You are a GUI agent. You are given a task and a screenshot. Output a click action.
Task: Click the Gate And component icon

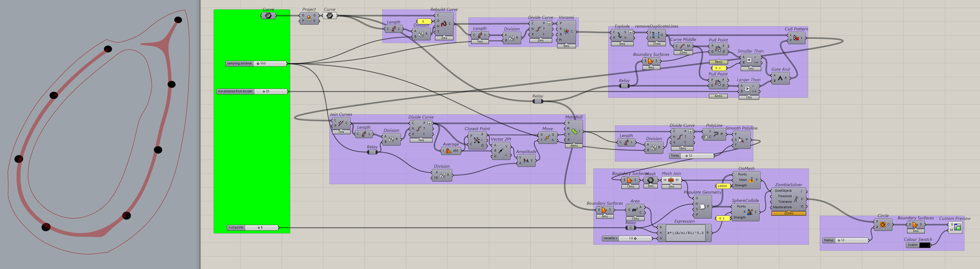pyautogui.click(x=780, y=78)
